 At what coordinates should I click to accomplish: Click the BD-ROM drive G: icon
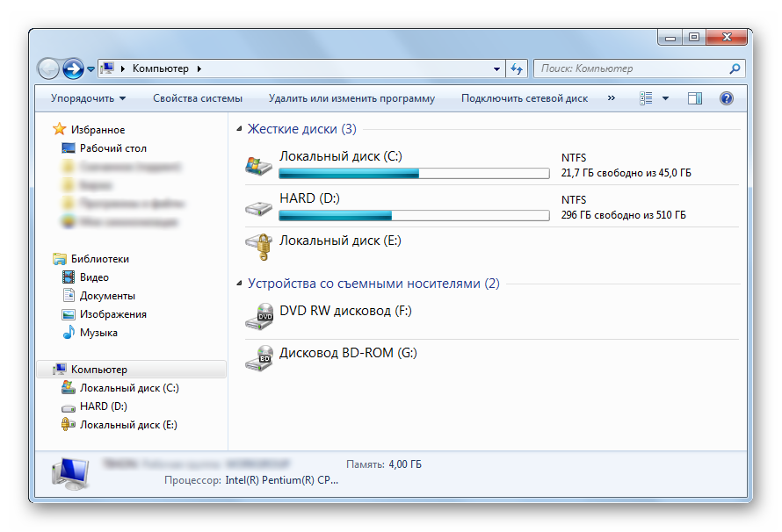[259, 358]
